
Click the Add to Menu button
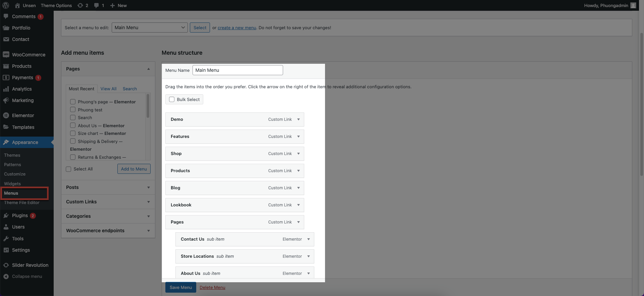134,169
